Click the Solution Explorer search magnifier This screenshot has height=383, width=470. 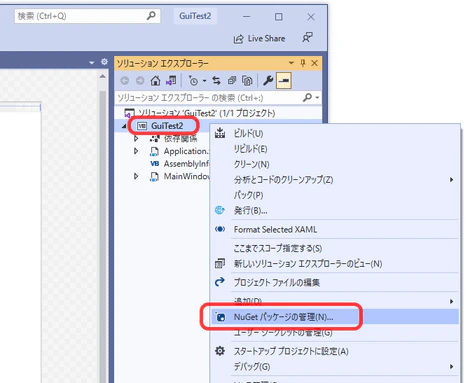click(x=307, y=97)
